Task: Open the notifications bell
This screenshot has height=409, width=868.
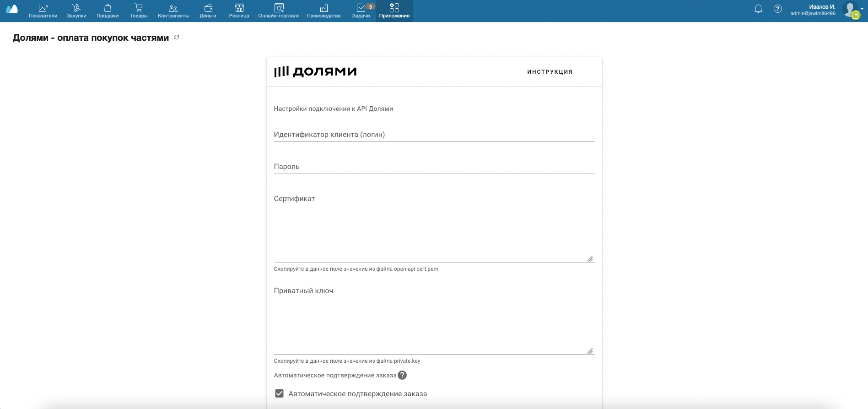Action: click(x=759, y=9)
